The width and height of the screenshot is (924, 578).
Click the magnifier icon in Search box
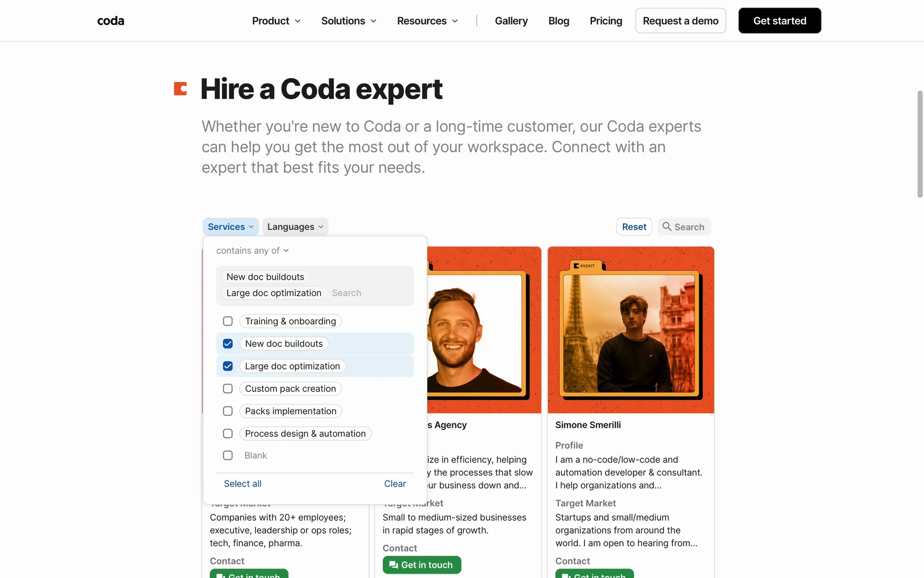coord(667,226)
